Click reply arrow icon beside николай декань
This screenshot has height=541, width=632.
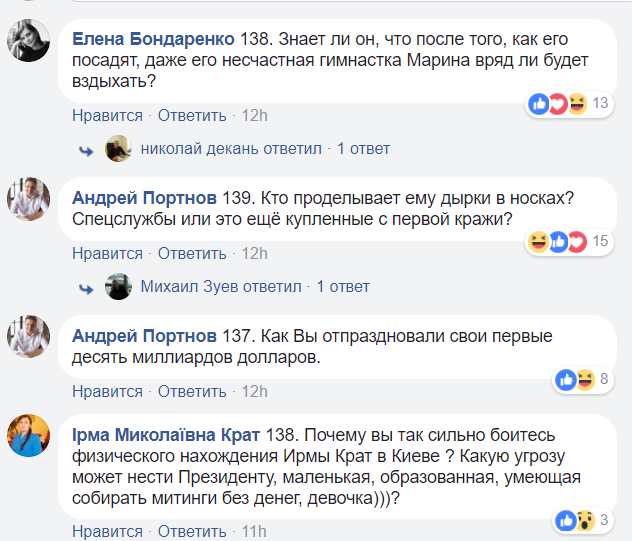[x=85, y=149]
